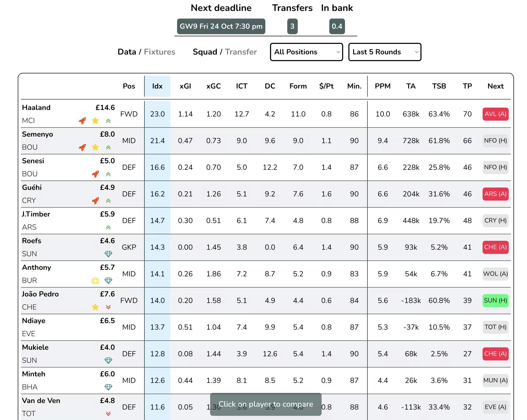This screenshot has width=527, height=420.
Task: Click João Pedro's red down-arrows icon
Action: point(108,307)
